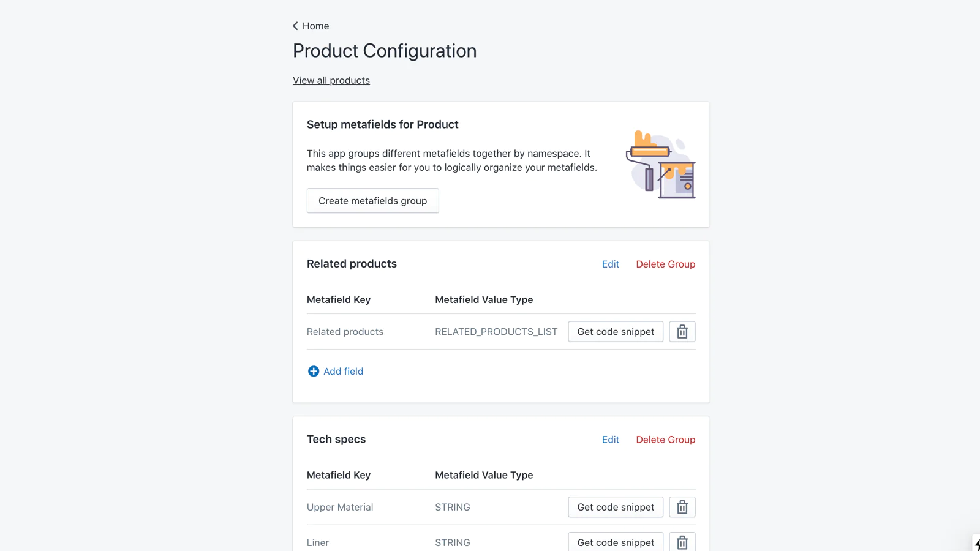Get code snippet for Related products field
The height and width of the screenshot is (551, 980).
(x=615, y=332)
